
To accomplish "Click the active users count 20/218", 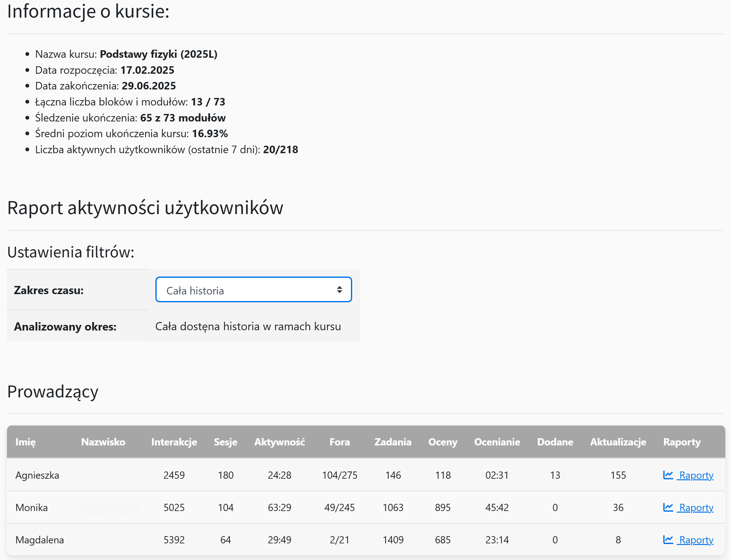I will point(281,150).
